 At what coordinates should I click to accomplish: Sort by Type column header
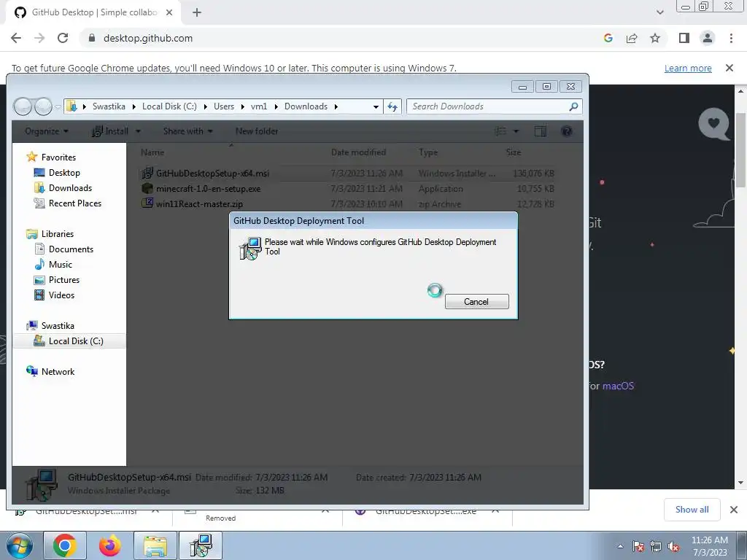(x=427, y=152)
